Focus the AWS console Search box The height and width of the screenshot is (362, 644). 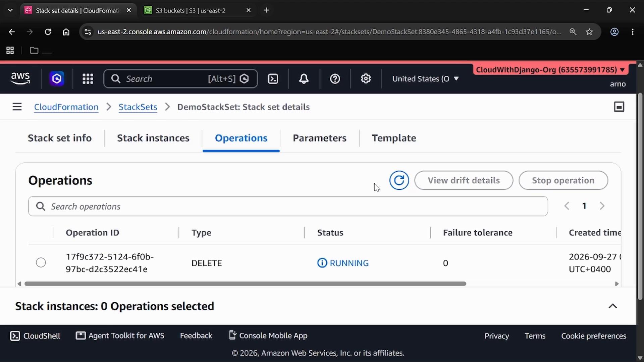tap(180, 79)
